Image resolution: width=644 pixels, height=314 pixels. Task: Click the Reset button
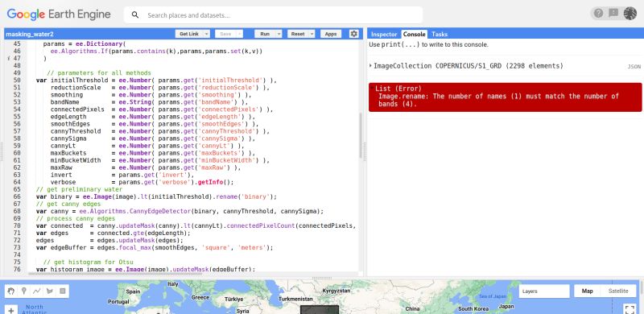298,34
